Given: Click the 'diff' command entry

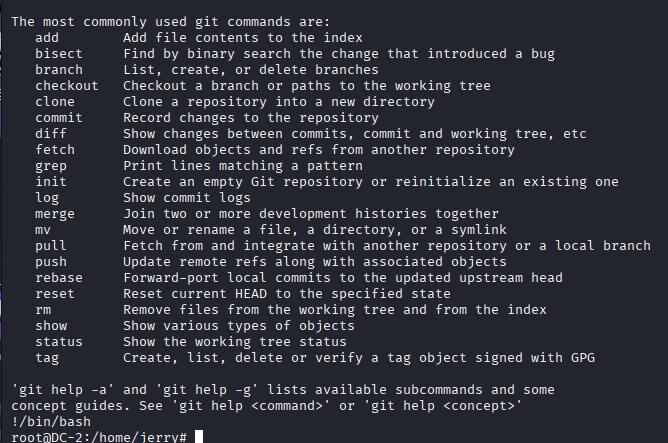Looking at the screenshot, I should [51, 134].
